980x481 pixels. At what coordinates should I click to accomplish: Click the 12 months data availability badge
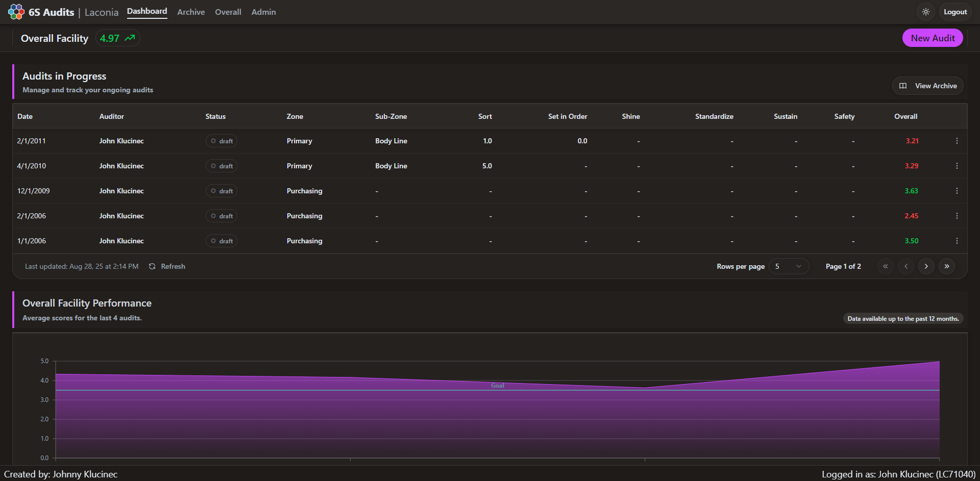pyautogui.click(x=902, y=318)
